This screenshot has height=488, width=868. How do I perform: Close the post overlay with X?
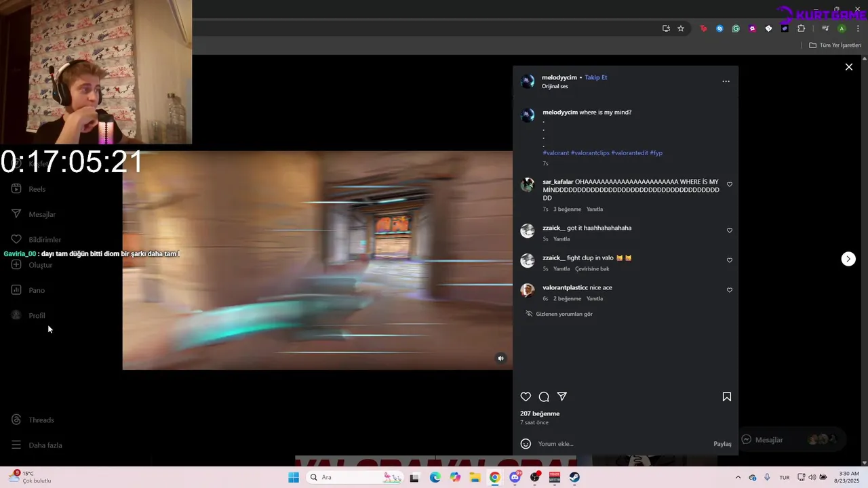coord(848,67)
